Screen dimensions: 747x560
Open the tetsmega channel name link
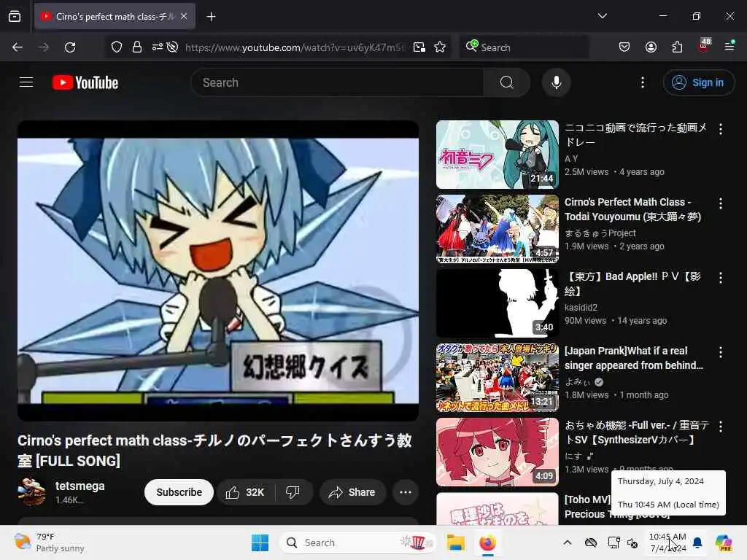(80, 486)
